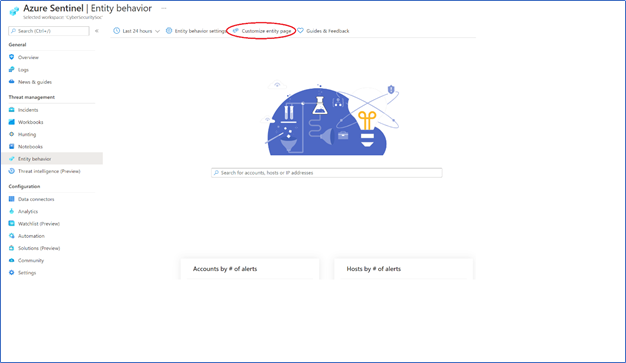Click the Watchlist icon
Screen dimensions: 626x363
(x=12, y=223)
